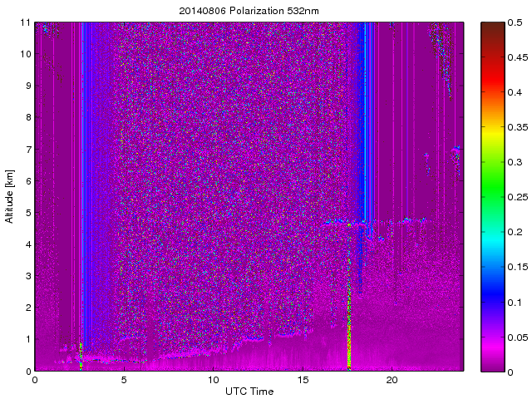532x399 pixels.
Task: Click the yellow-green vertical stripe near UTC 17.5
Action: [348, 332]
